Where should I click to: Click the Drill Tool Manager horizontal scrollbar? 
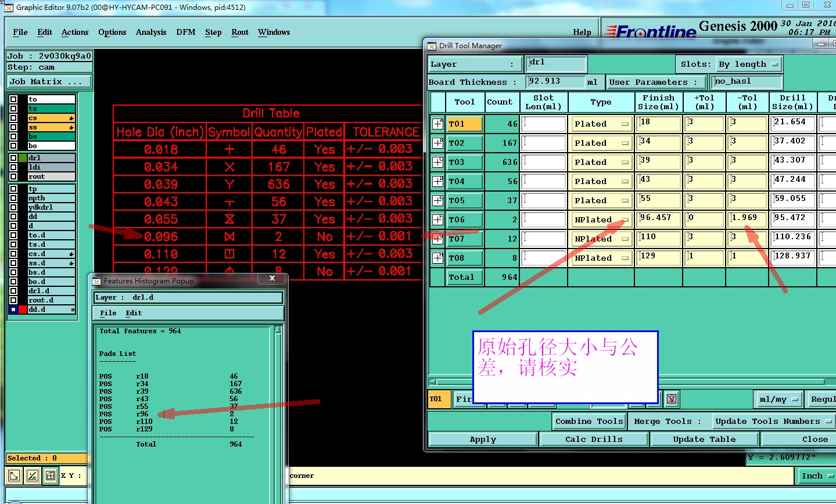[x=632, y=381]
